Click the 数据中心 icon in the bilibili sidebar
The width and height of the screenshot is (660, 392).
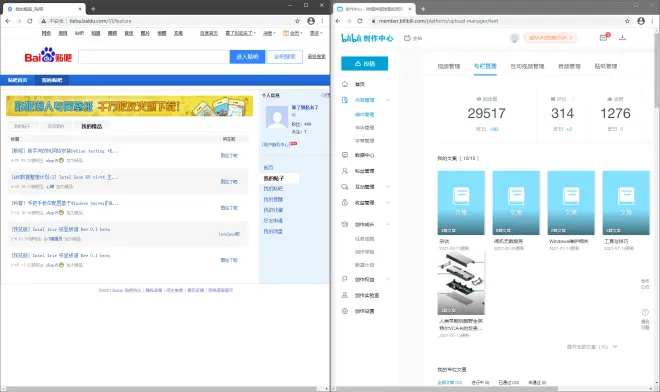pyautogui.click(x=345, y=155)
